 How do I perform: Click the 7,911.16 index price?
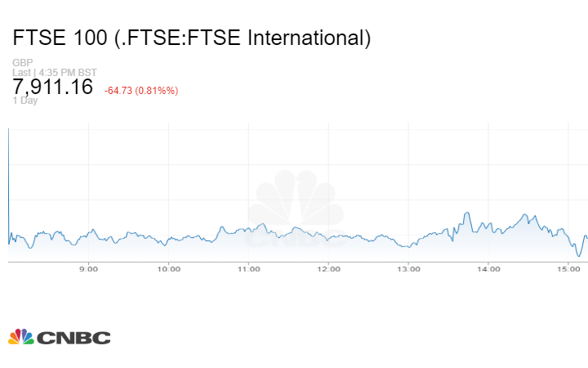click(x=53, y=88)
